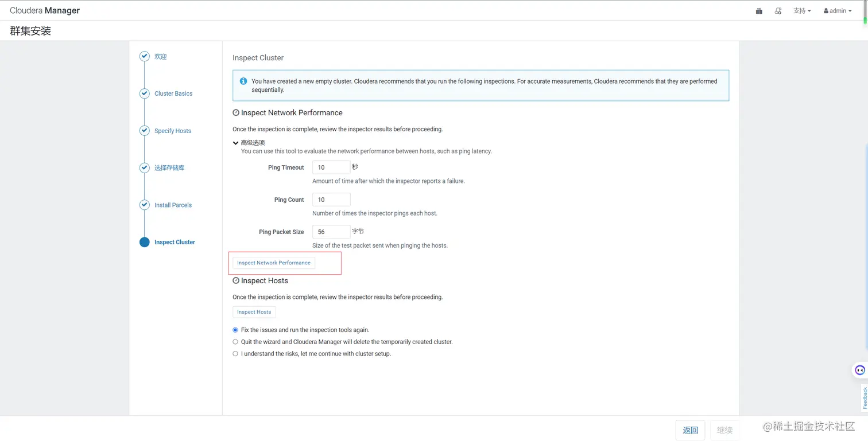Image resolution: width=868 pixels, height=445 pixels.
Task: Select the Inspect Cluster wizard step
Action: (175, 242)
